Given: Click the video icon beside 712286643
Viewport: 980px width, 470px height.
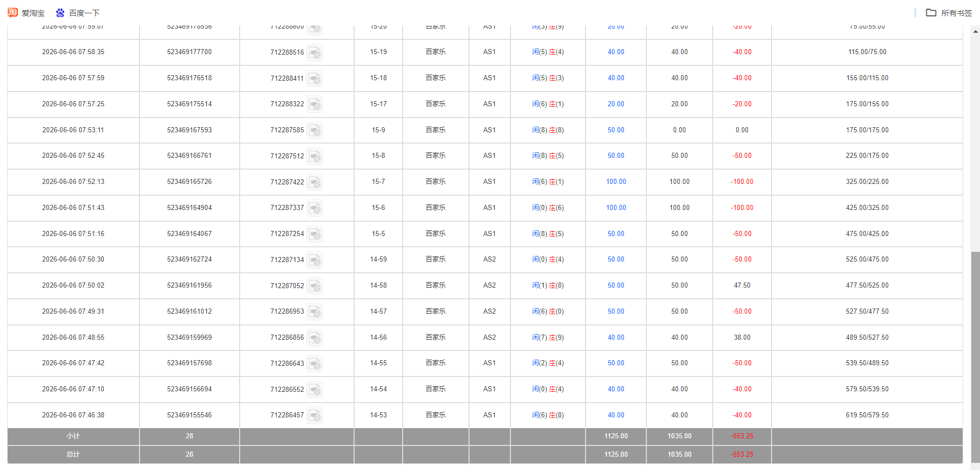Looking at the screenshot, I should (x=315, y=364).
